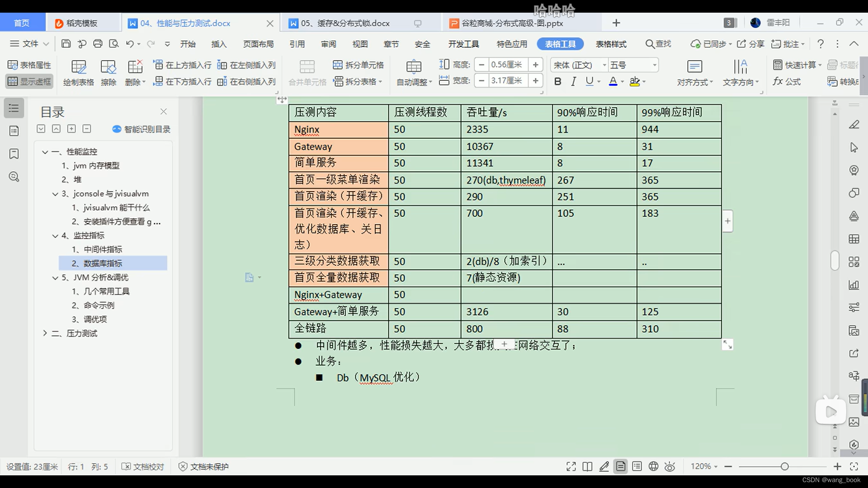Toggle document proofing (文档校对)
Viewport: 868px width, 488px height.
(143, 466)
